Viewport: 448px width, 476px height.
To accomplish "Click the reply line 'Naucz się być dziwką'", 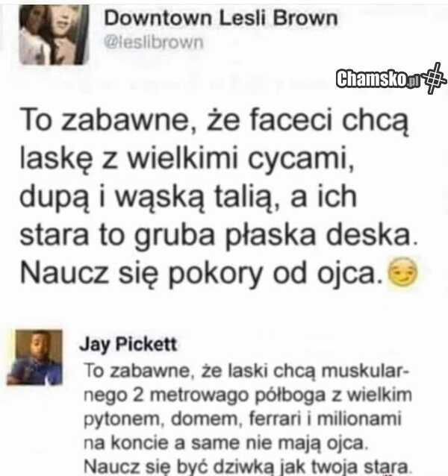I will point(246,466).
